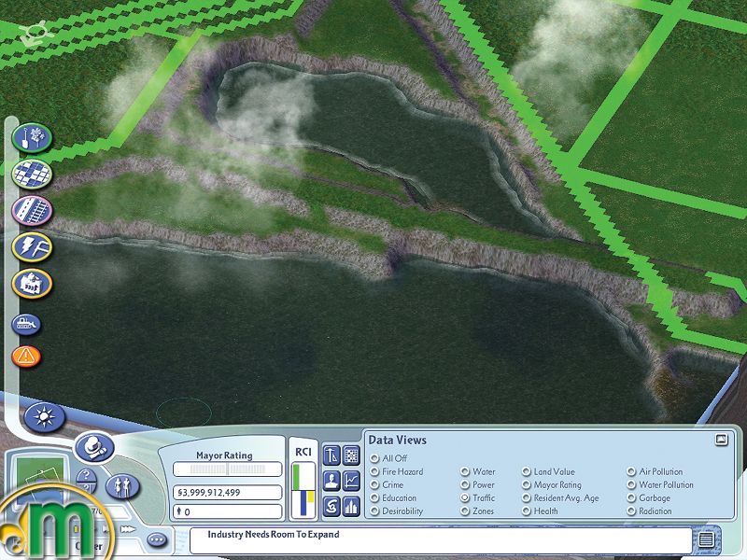Open the Transportation tools with road and rail icon
747x560 pixels.
point(32,211)
